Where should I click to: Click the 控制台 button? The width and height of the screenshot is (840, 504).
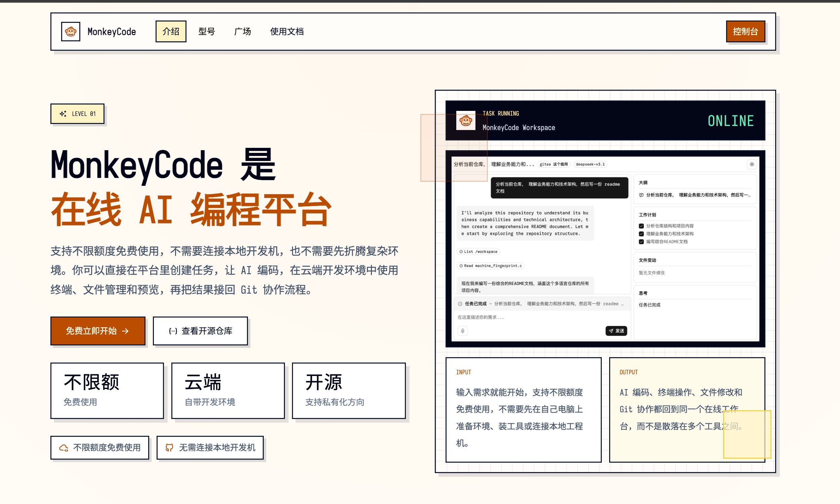pyautogui.click(x=745, y=32)
